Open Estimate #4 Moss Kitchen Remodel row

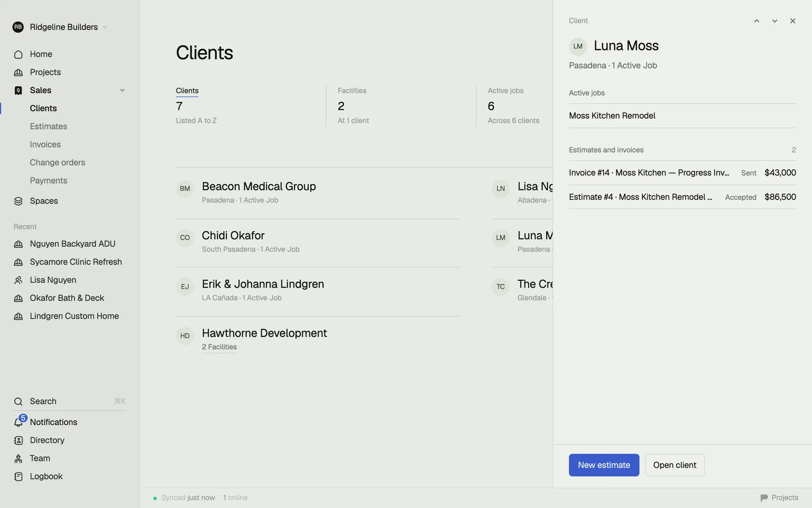[x=682, y=197]
